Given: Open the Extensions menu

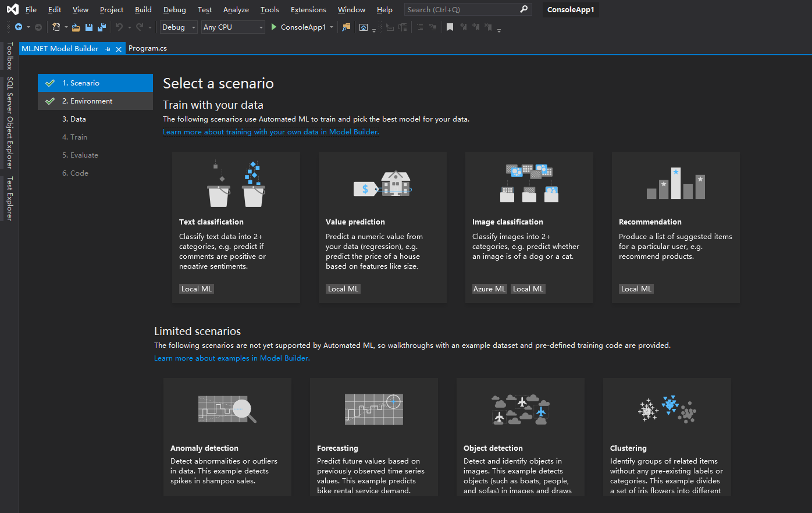Looking at the screenshot, I should [308, 9].
